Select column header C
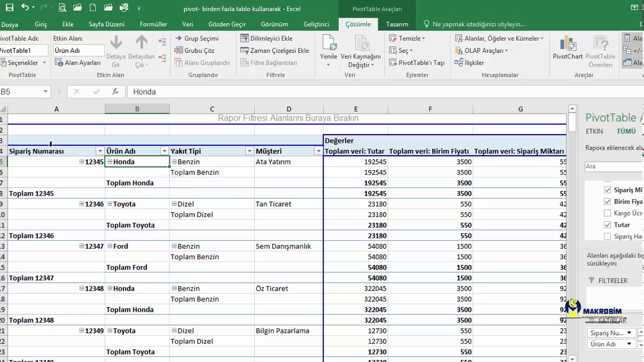 pyautogui.click(x=212, y=109)
